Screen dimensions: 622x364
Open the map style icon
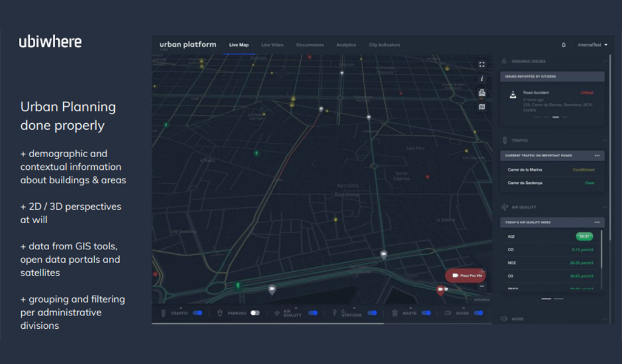[x=482, y=107]
